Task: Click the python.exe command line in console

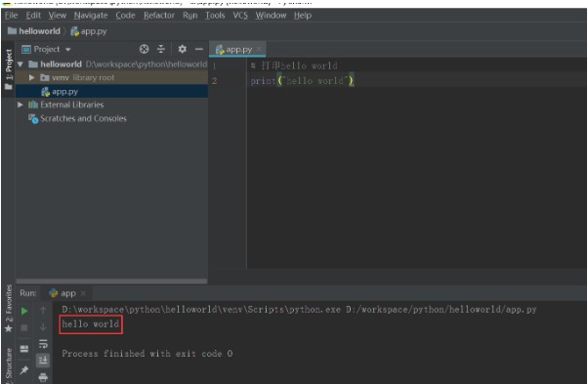Action: [x=299, y=310]
